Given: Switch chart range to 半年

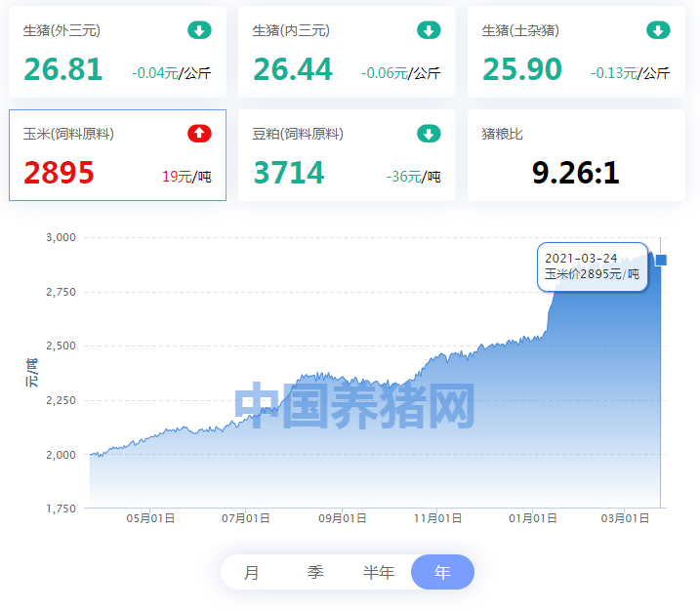Looking at the screenshot, I should (379, 572).
